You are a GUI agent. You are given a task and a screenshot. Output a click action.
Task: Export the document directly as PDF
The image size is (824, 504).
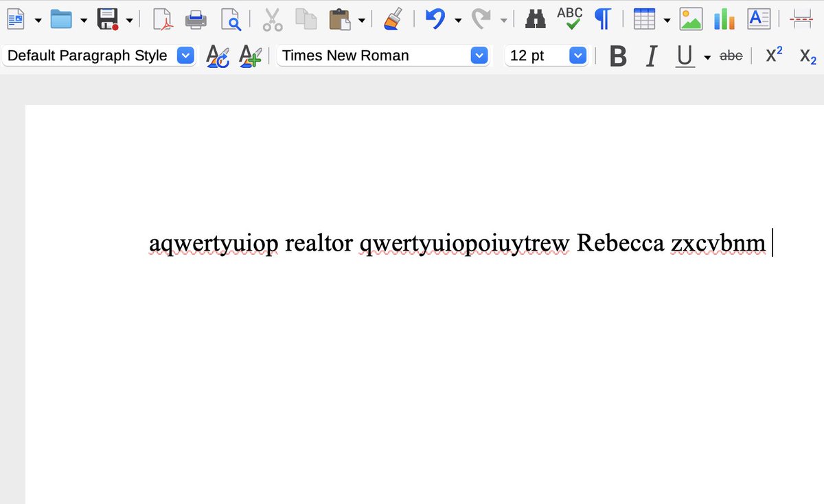[164, 19]
